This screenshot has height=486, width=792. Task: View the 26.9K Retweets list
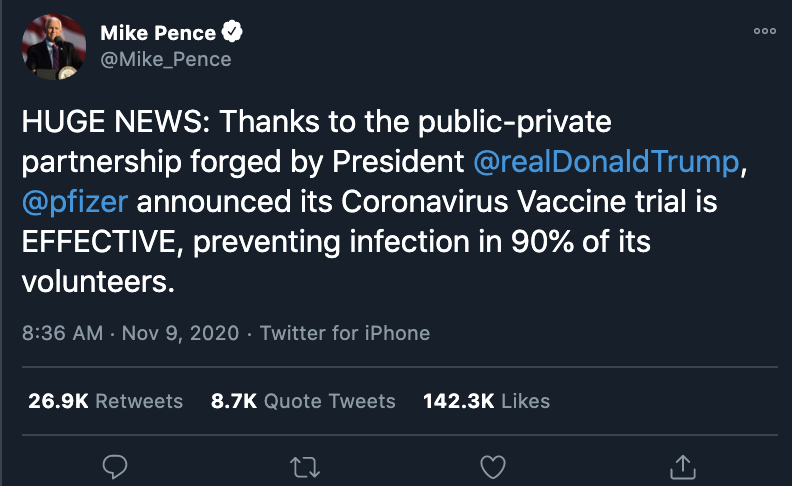coord(103,401)
